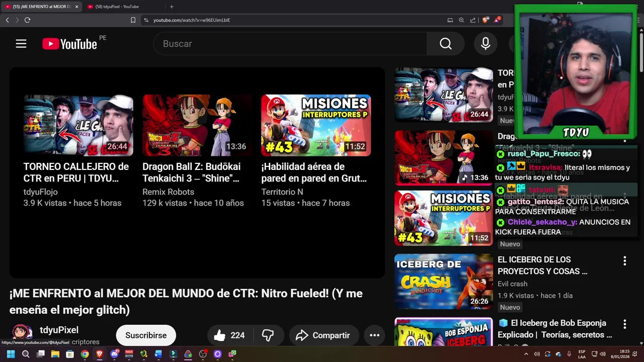Open DaVinci Resolve from taskbar
This screenshot has height=362, width=644.
tap(188, 354)
